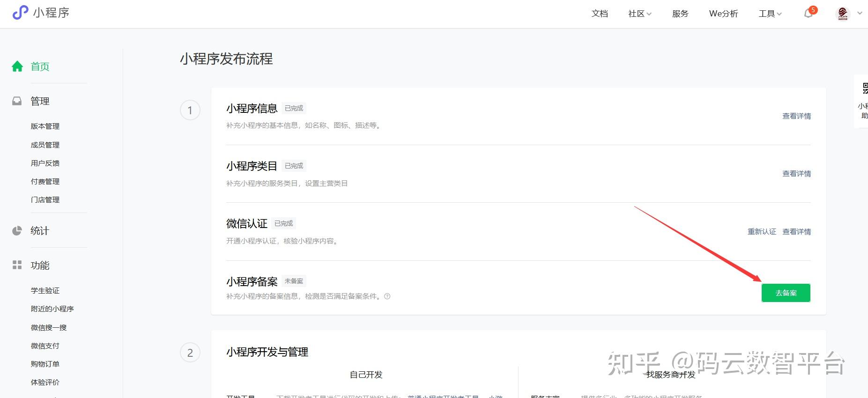Click 查看详情 for 小程序类目

point(797,174)
